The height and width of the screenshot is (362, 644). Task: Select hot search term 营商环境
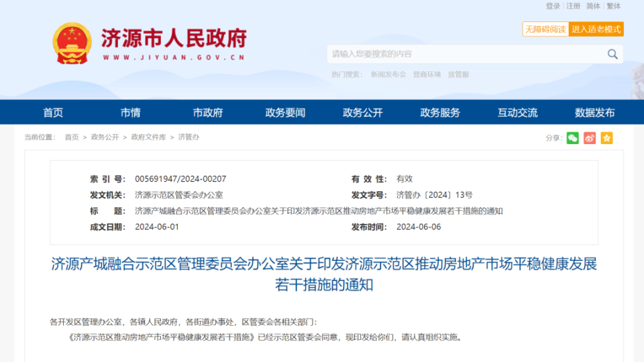click(x=427, y=74)
